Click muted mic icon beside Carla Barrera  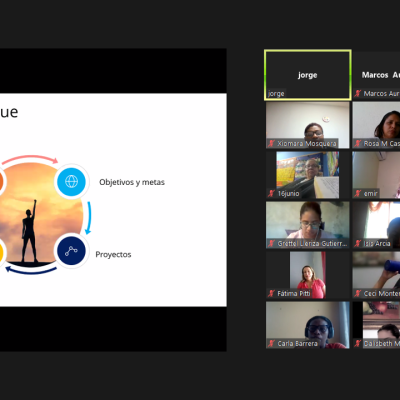(x=271, y=344)
